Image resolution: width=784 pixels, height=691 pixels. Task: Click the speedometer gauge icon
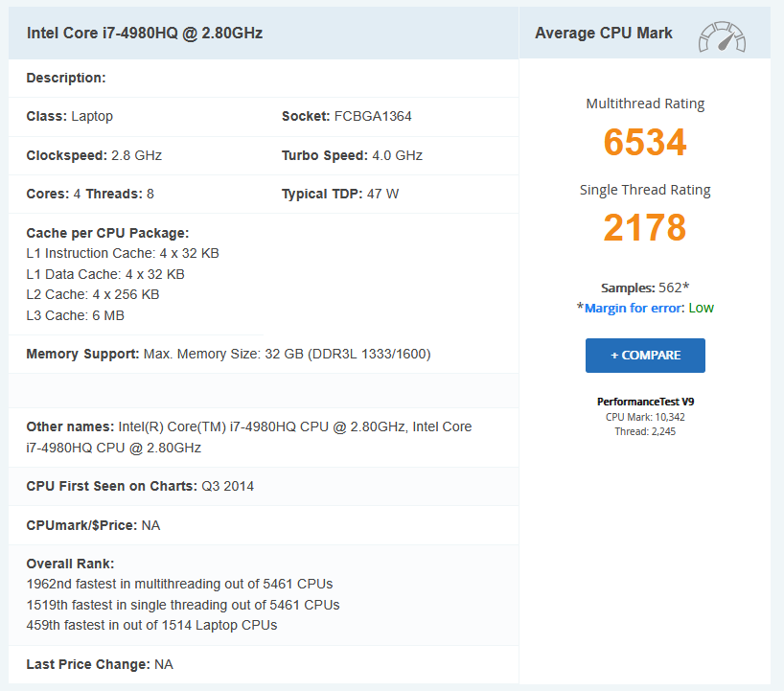click(x=722, y=36)
